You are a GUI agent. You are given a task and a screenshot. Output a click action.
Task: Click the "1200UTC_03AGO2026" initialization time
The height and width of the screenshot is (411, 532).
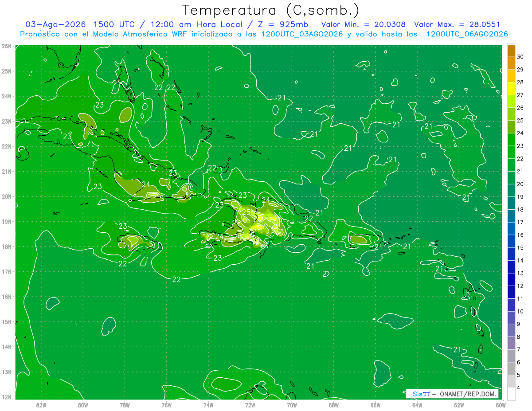coord(302,34)
